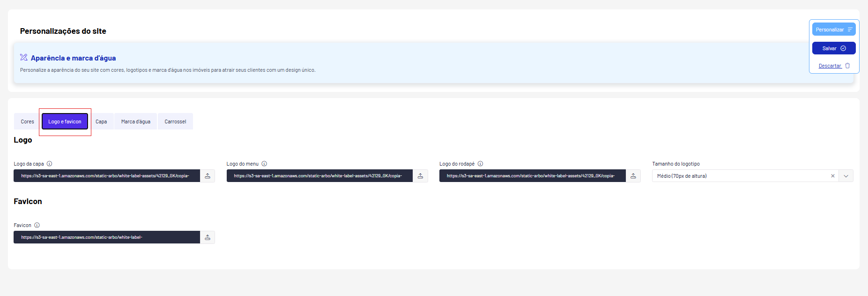Click the Salvar button
Screen dimensions: 868x296
(834, 48)
